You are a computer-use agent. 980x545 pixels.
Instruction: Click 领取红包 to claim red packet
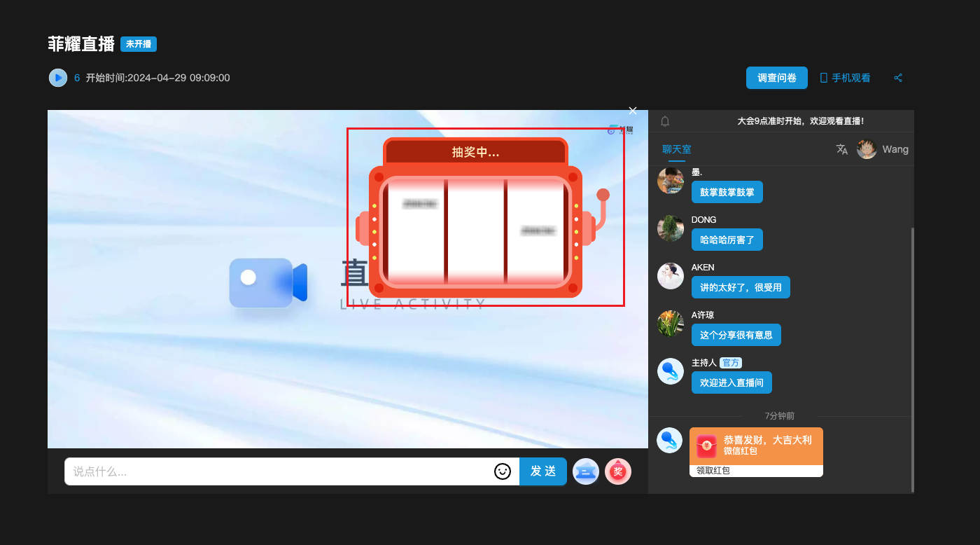coord(713,471)
